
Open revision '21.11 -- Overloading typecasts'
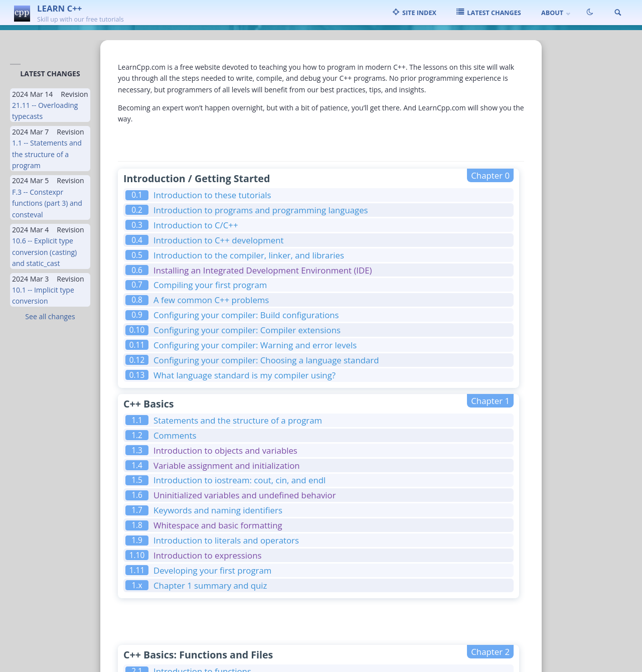pyautogui.click(x=45, y=110)
